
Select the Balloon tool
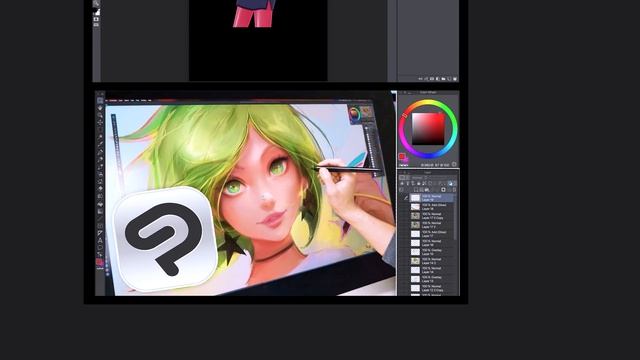100,247
